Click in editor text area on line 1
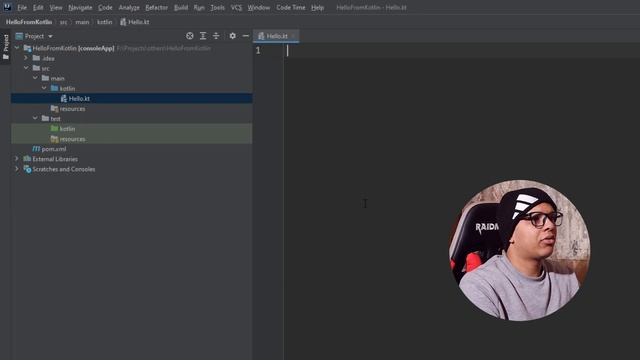 coord(462,51)
